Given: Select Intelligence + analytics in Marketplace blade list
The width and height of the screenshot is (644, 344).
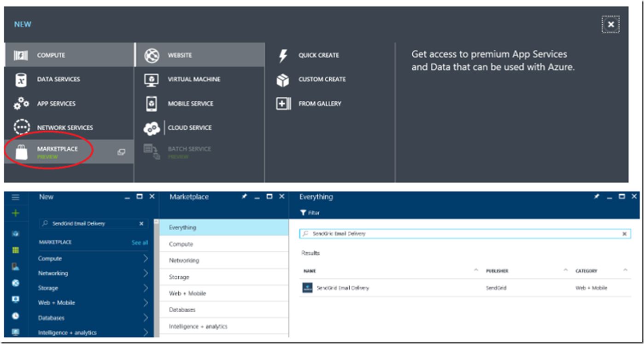Looking at the screenshot, I should pos(224,327).
